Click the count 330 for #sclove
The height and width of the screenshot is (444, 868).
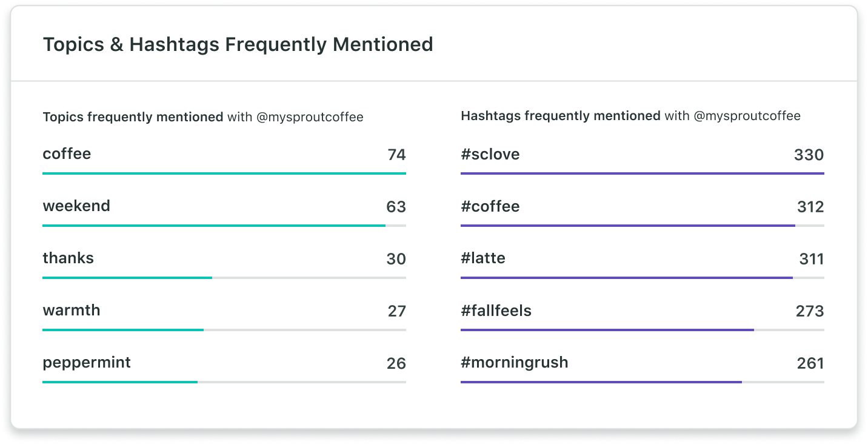[x=809, y=155]
